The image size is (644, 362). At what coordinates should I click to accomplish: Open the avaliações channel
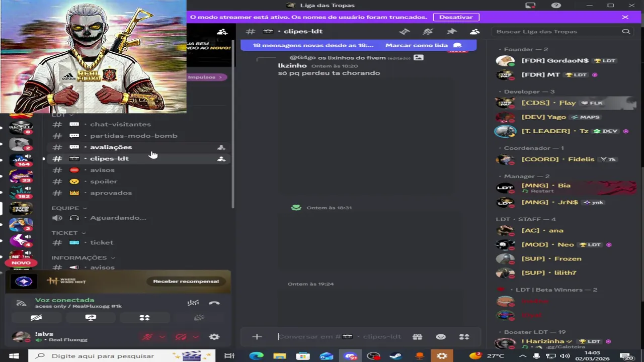(138, 147)
